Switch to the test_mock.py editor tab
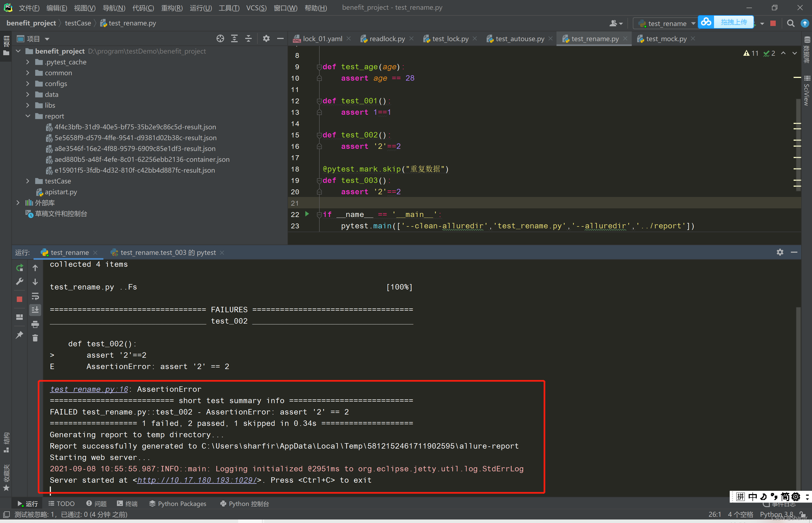 pyautogui.click(x=666, y=39)
